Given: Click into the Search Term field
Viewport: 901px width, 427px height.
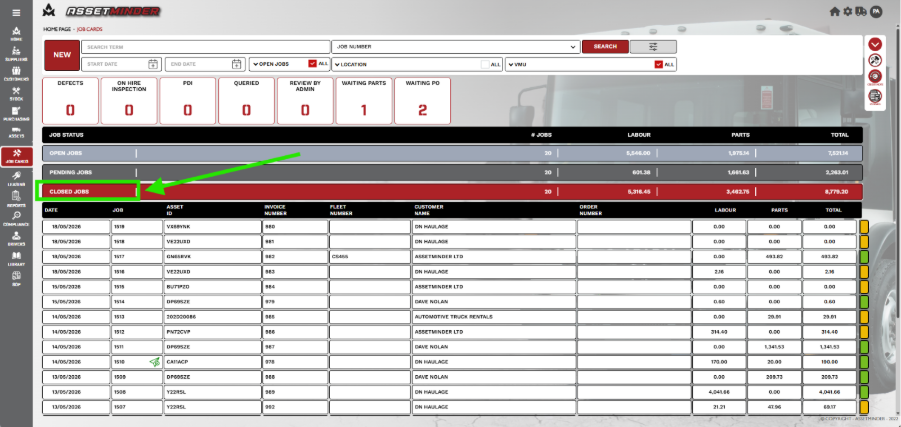Looking at the screenshot, I should click(206, 47).
